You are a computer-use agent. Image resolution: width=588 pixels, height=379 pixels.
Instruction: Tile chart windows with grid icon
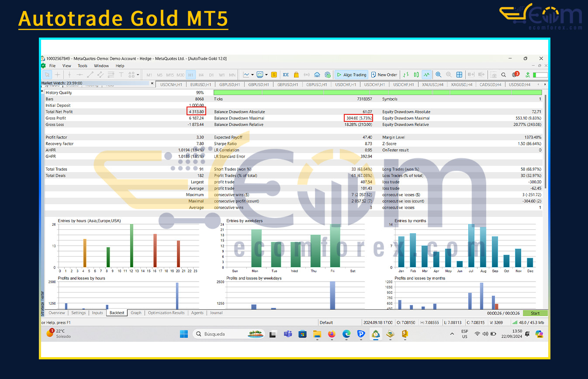point(459,75)
